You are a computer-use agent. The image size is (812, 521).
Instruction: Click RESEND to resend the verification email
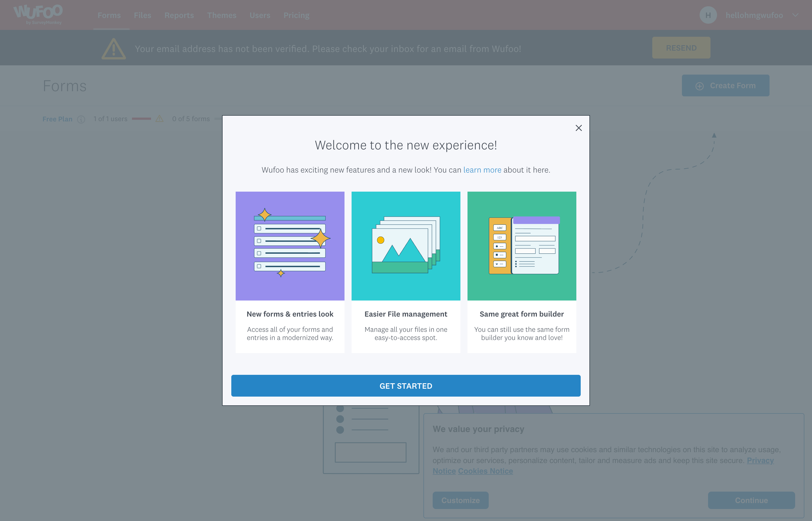681,47
